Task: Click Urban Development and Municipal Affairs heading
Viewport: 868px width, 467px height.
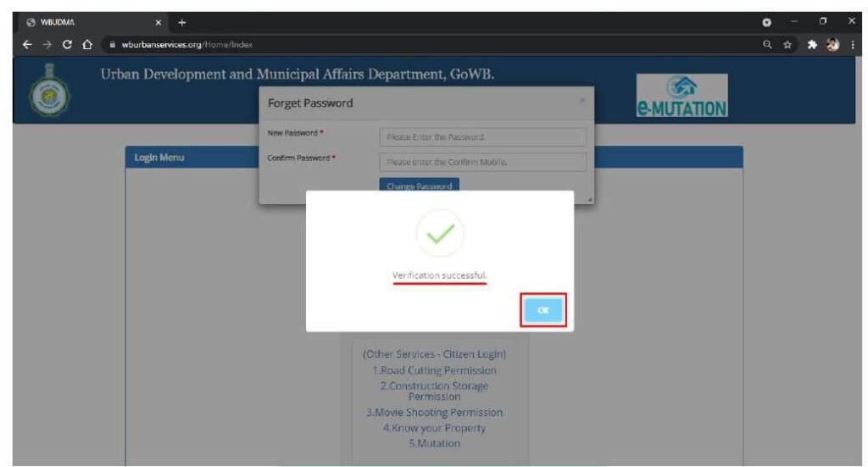Action: point(298,74)
